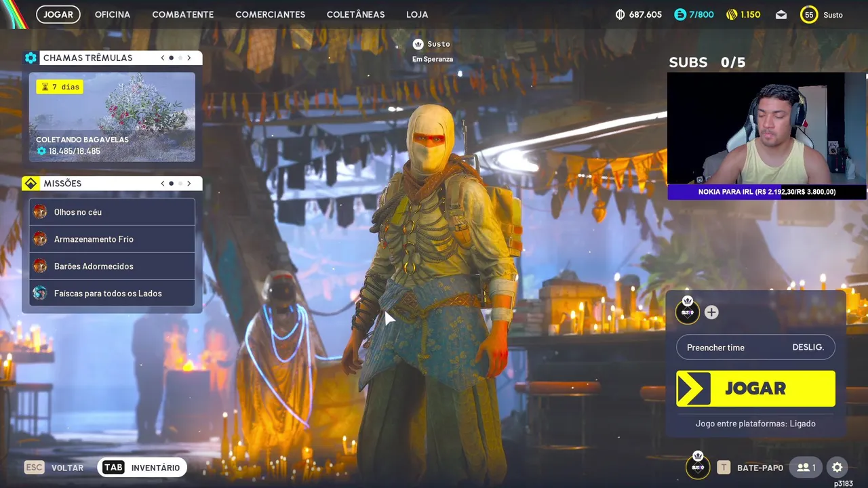Image resolution: width=868 pixels, height=488 pixels.
Task: Open the Susto profile name at top right
Action: [x=833, y=15]
